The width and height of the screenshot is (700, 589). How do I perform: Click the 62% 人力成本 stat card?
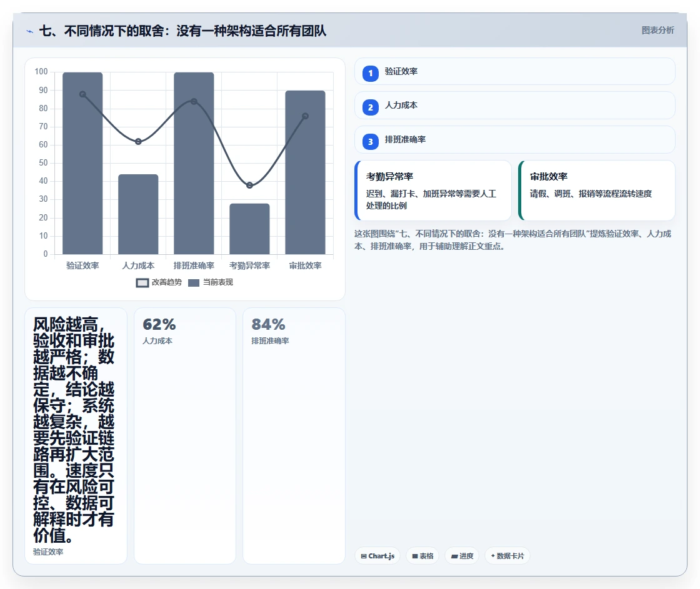[185, 436]
